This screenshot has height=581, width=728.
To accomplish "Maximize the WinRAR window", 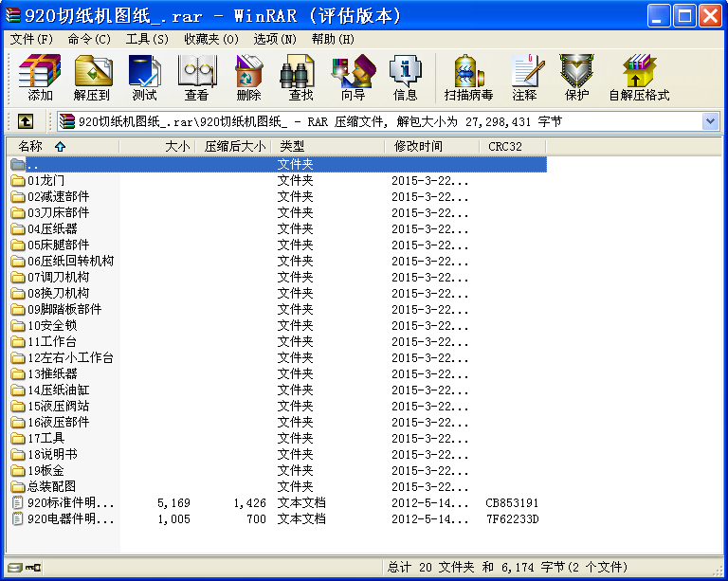I will coord(684,16).
